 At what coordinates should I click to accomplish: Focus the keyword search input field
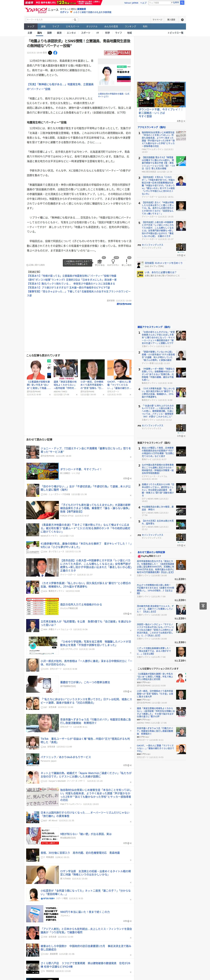pyautogui.click(x=49, y=19)
